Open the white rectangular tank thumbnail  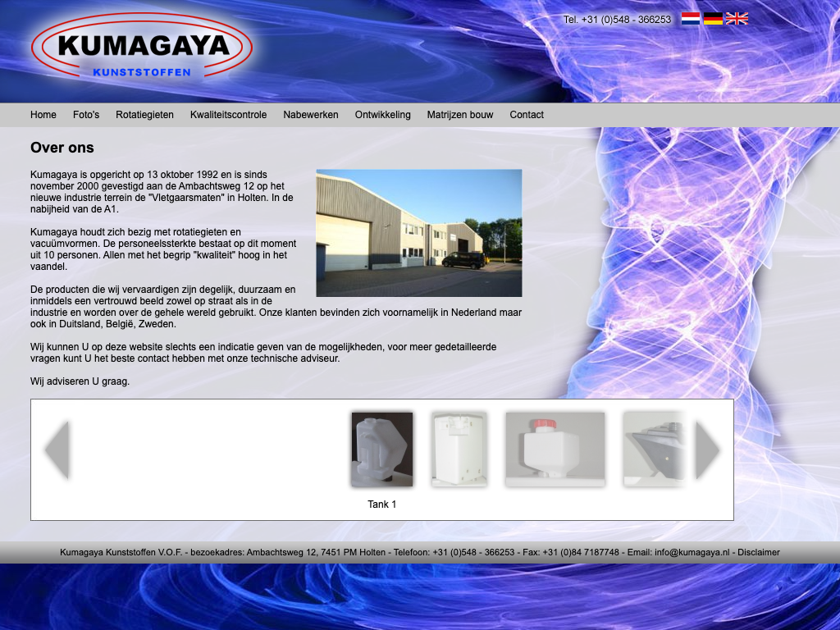(x=459, y=450)
